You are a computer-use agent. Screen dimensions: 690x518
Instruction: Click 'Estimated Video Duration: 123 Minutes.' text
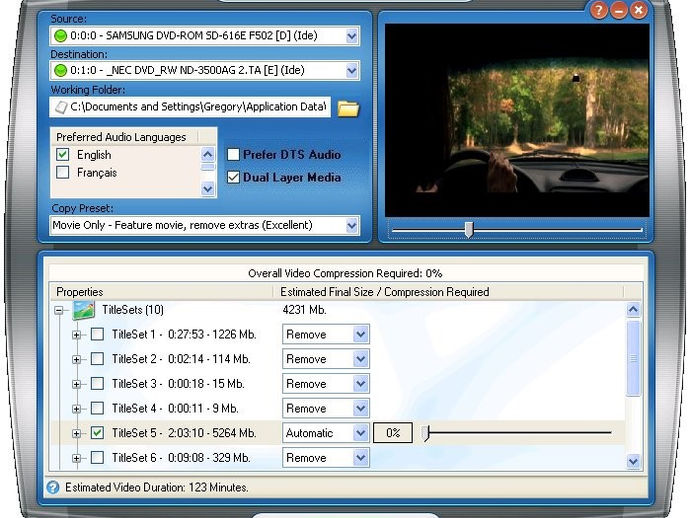157,488
